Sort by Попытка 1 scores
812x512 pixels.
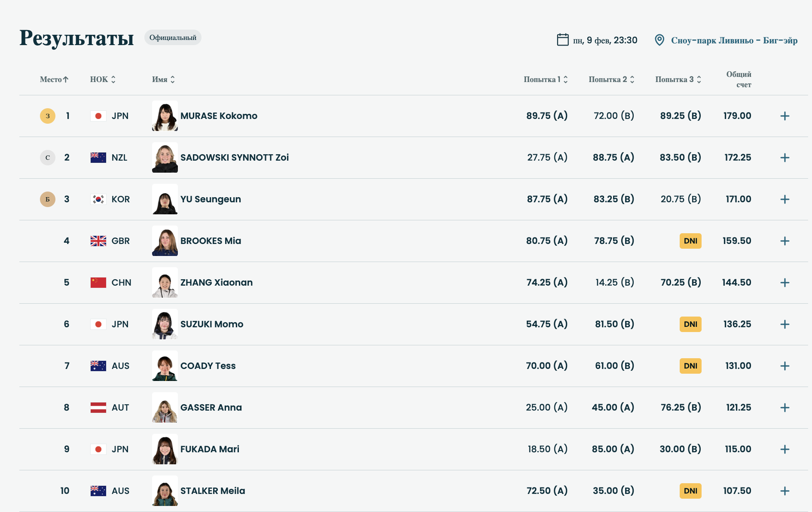(x=546, y=79)
